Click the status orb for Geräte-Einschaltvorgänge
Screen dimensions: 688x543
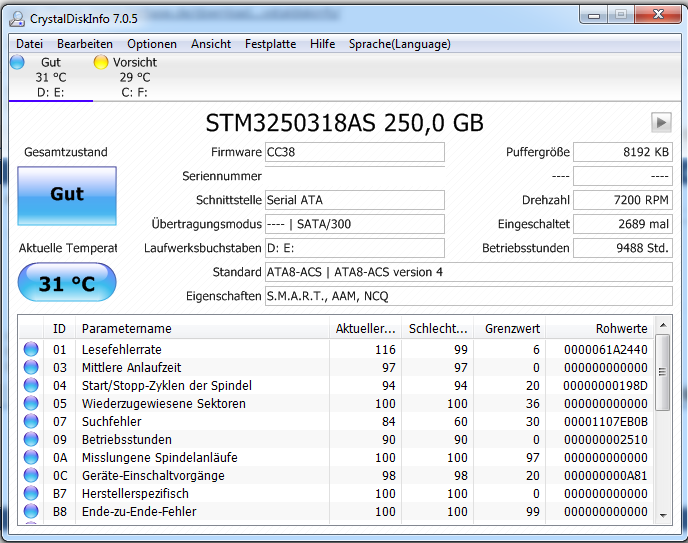point(31,475)
